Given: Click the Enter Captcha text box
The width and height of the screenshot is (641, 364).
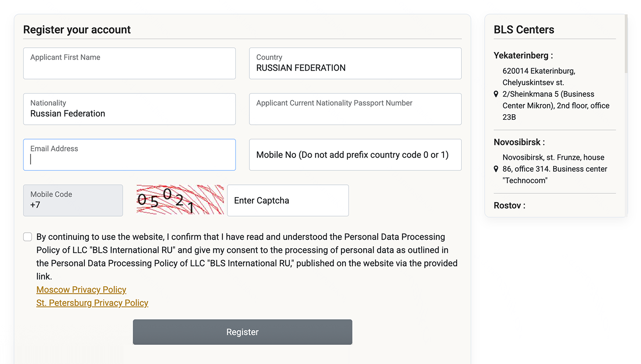Looking at the screenshot, I should 288,201.
